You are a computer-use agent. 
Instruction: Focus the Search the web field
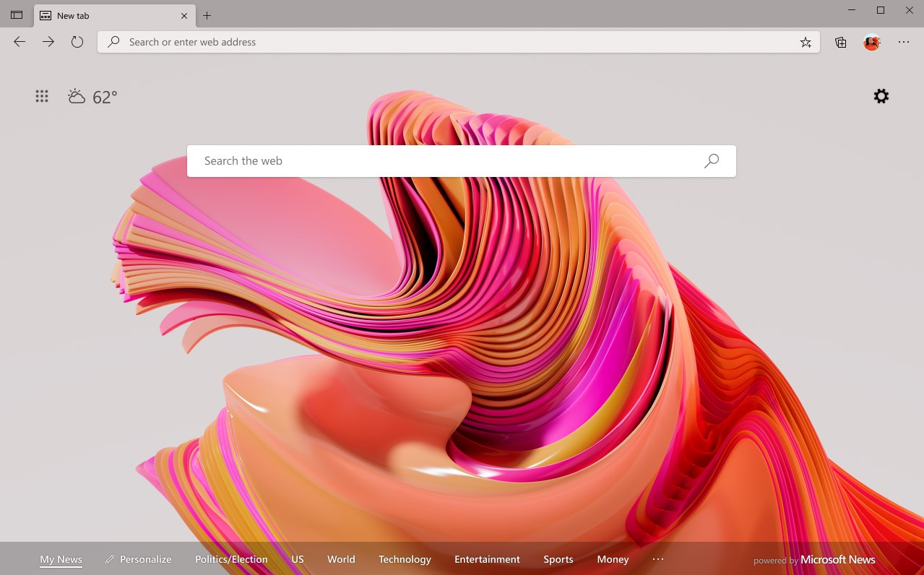tap(462, 161)
